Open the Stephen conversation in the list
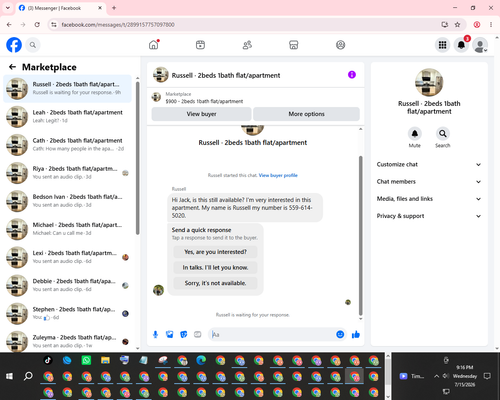 (67, 313)
